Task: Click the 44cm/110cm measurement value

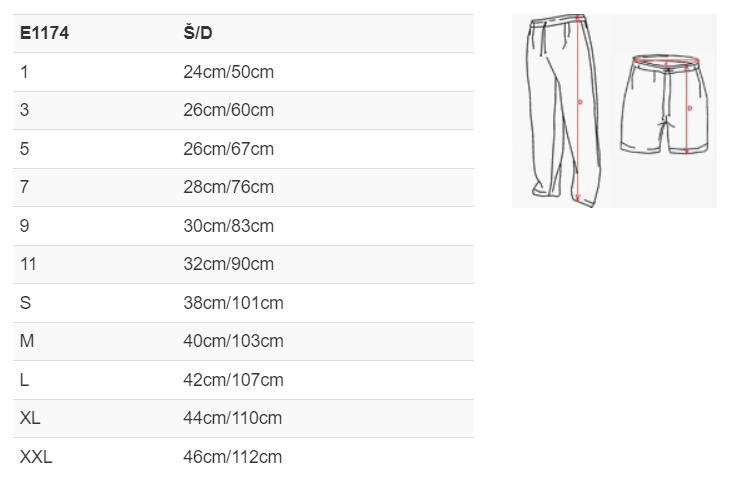Action: pos(233,418)
